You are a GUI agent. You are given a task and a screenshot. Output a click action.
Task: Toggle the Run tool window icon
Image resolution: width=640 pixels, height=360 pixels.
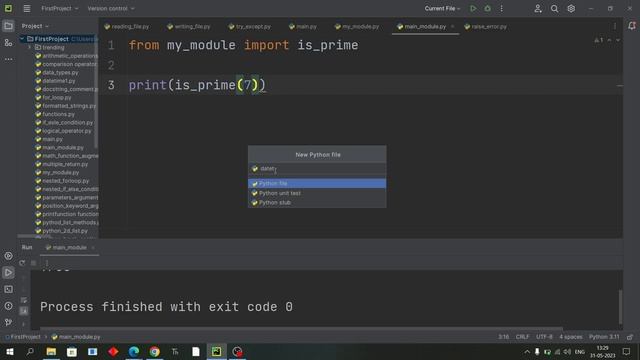point(8,273)
